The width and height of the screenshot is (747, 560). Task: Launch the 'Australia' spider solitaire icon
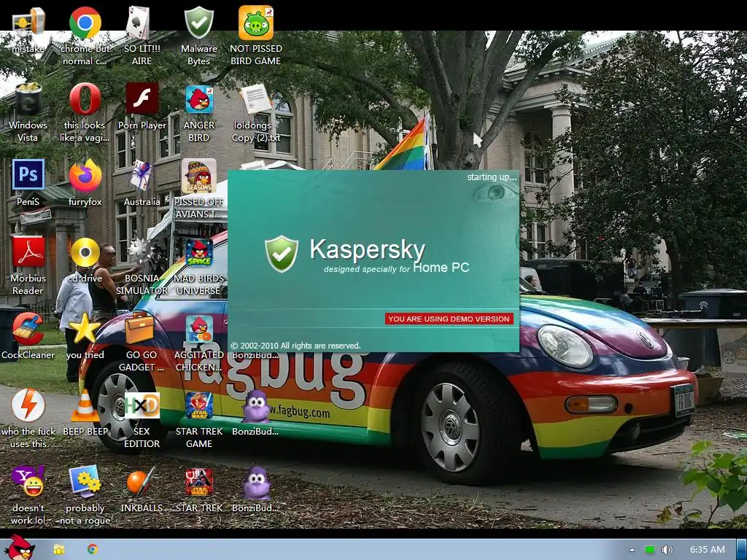[142, 175]
